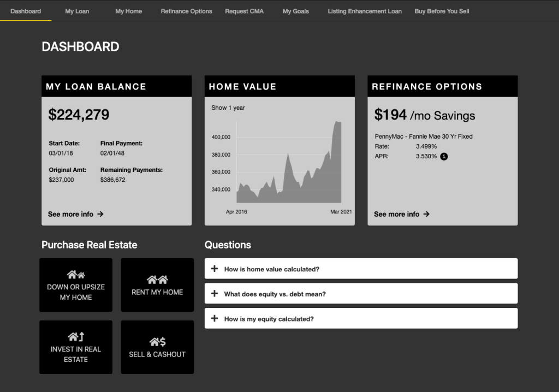Switch to the My Home tab

(128, 11)
